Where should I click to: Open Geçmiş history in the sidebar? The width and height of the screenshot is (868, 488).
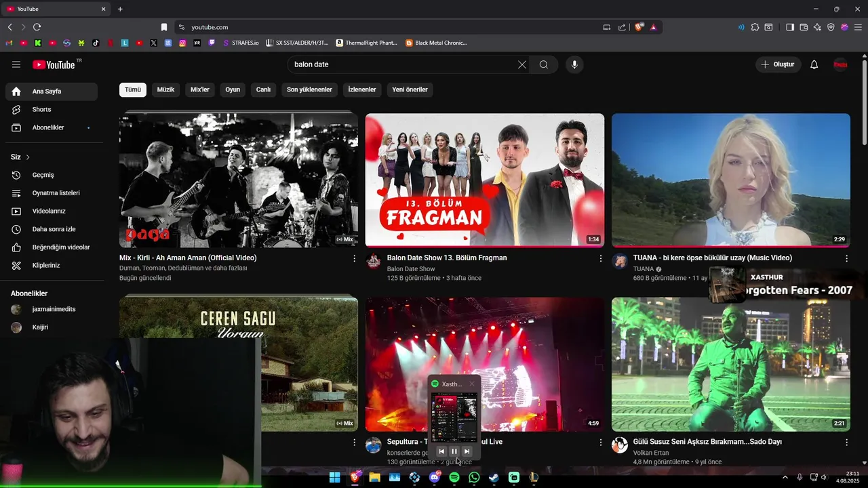(x=52, y=175)
